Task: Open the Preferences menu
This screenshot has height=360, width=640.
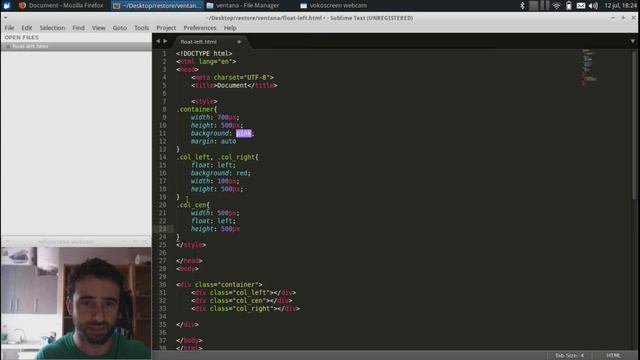Action: coord(200,28)
